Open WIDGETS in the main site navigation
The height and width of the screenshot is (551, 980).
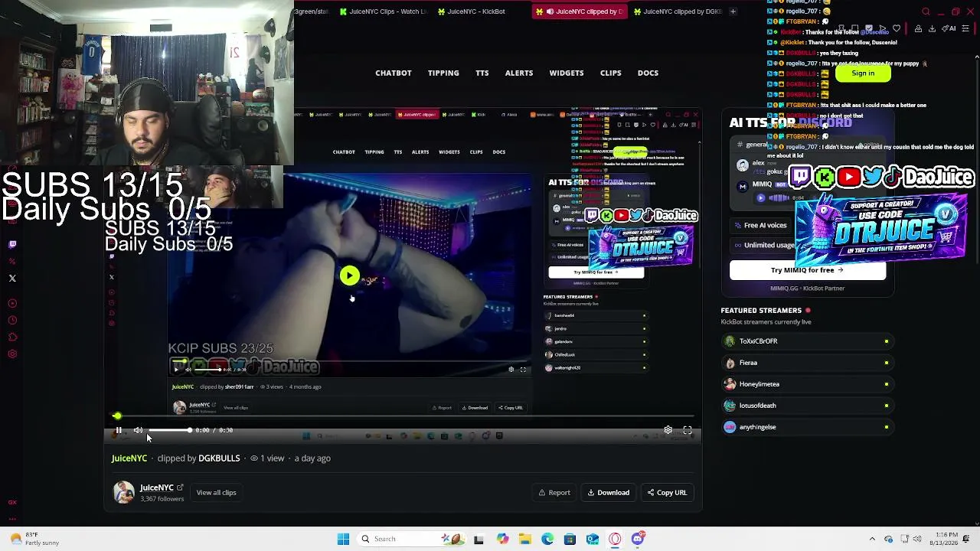[567, 73]
